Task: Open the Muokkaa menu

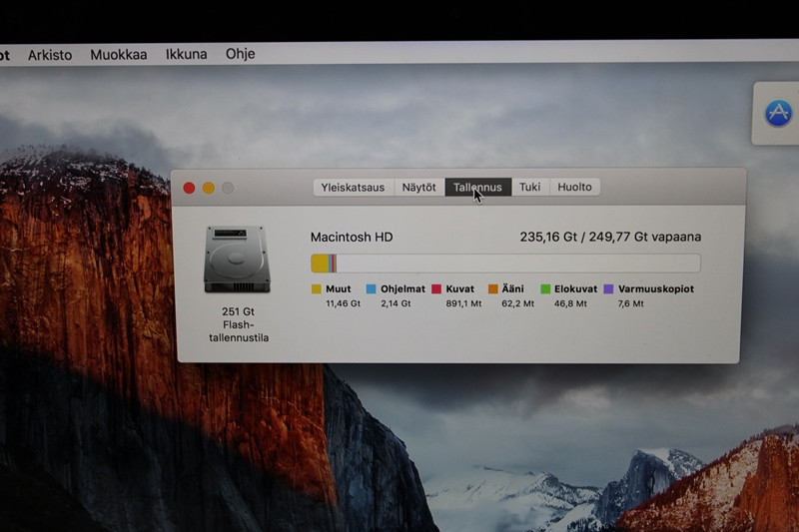Action: pos(119,55)
